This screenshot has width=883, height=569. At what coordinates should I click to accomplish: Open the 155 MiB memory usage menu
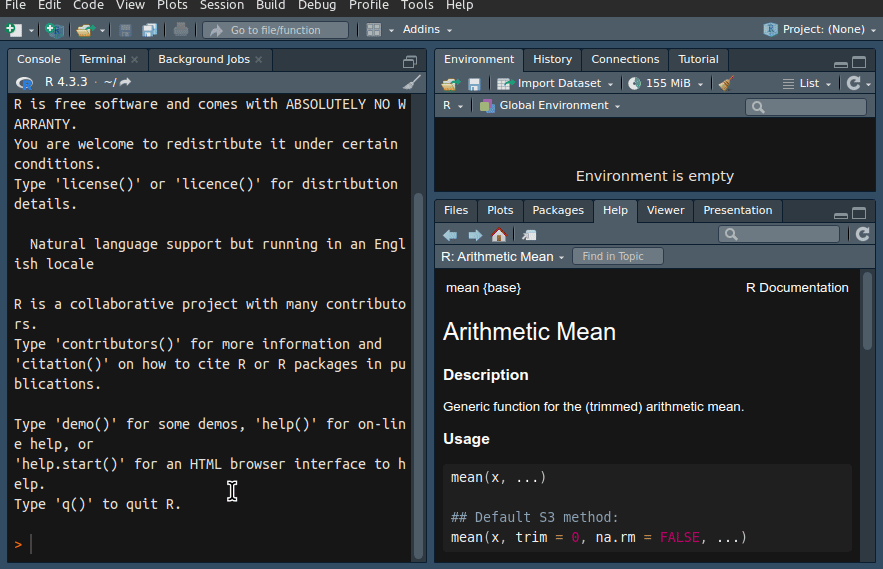(x=666, y=84)
